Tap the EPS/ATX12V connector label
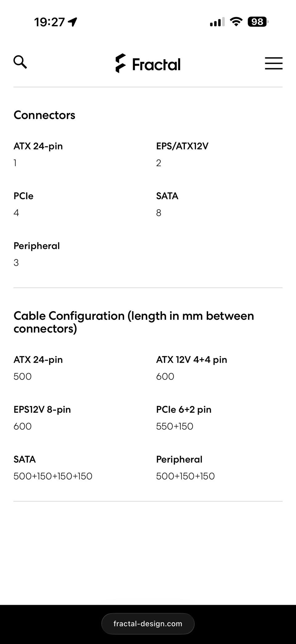The width and height of the screenshot is (296, 644). pos(182,146)
